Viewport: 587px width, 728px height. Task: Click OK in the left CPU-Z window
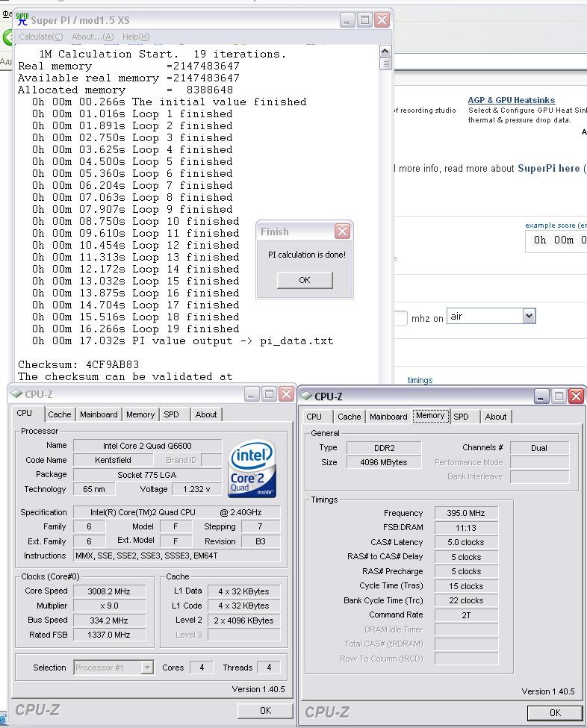coord(265,710)
